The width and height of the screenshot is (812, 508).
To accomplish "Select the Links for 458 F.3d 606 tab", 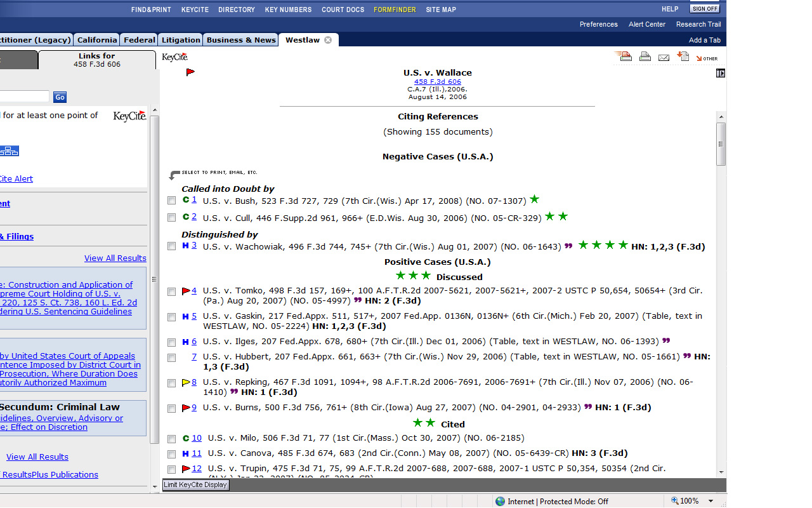I will point(97,60).
